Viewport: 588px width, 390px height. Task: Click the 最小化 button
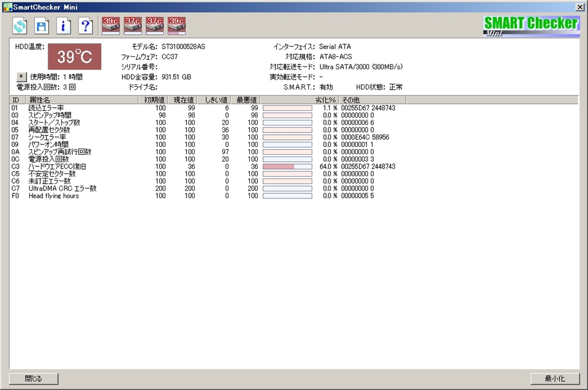[555, 379]
